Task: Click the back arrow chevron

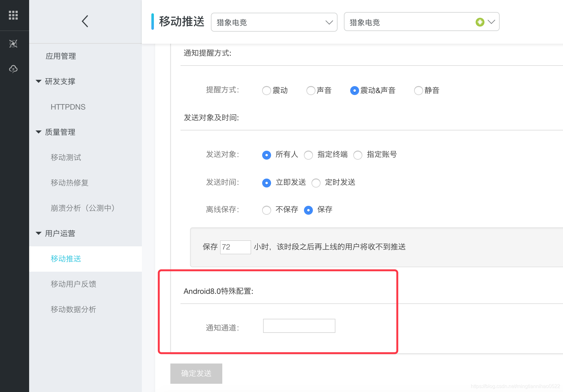Action: pos(85,21)
